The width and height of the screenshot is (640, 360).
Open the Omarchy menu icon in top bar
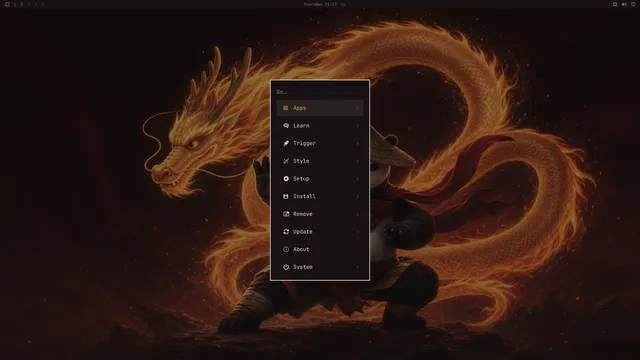point(7,4)
